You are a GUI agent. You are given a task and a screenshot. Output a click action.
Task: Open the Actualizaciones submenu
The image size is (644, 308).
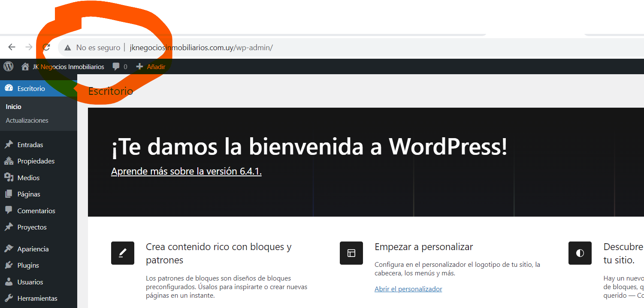[27, 121]
